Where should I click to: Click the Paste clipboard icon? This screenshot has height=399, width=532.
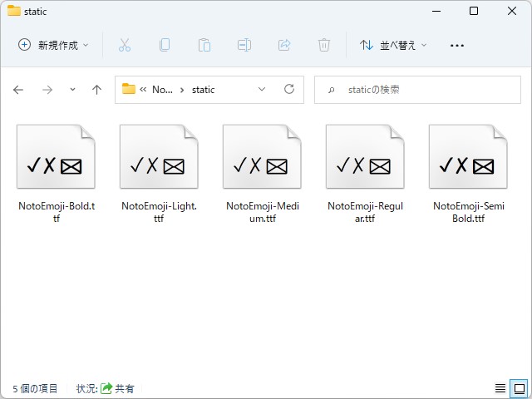204,45
